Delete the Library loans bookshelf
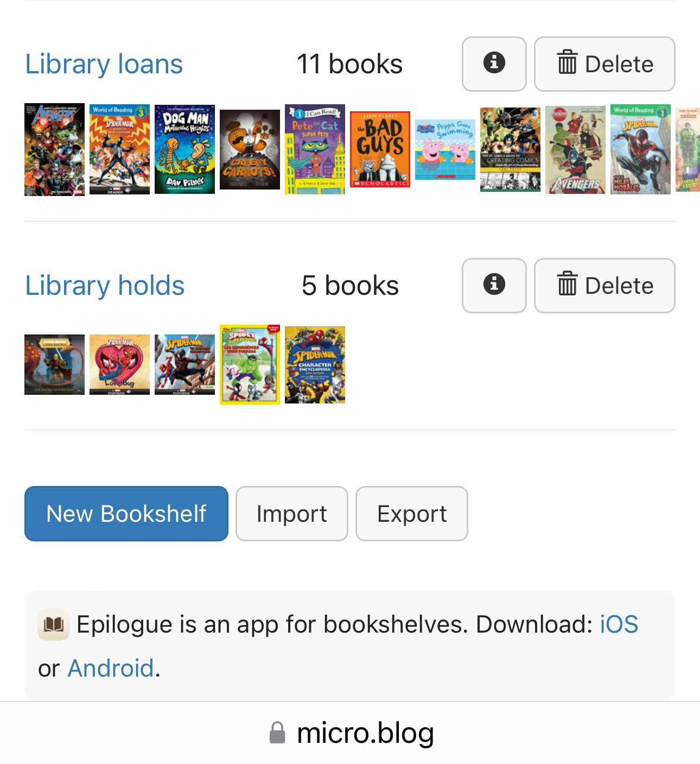This screenshot has height=764, width=700. (x=604, y=64)
